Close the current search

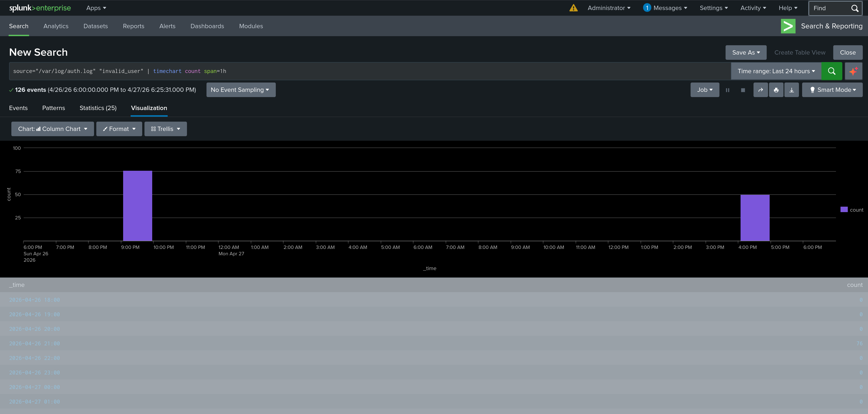point(848,52)
